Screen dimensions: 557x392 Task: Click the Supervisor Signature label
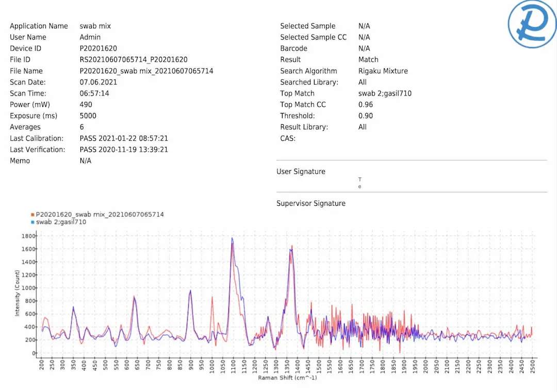click(x=311, y=203)
